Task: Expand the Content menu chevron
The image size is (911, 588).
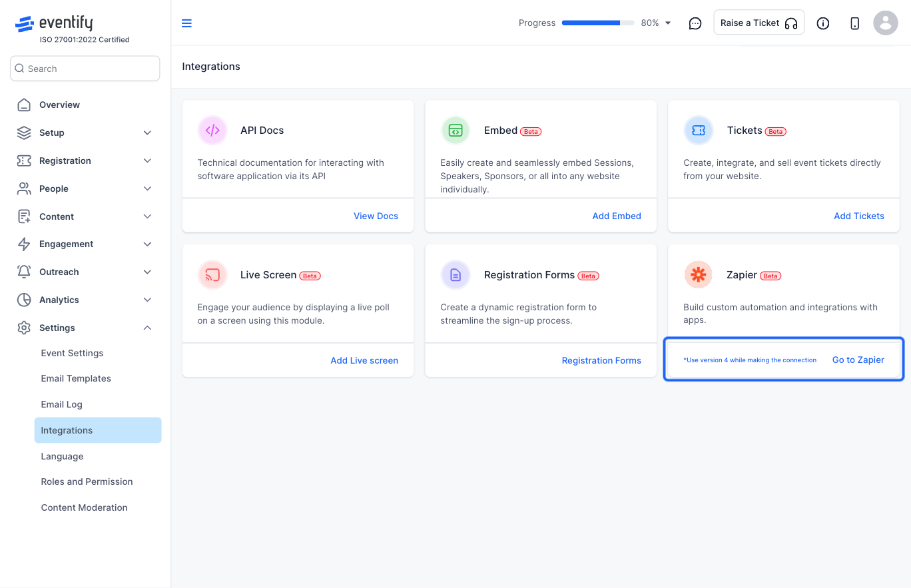Action: pyautogui.click(x=148, y=216)
